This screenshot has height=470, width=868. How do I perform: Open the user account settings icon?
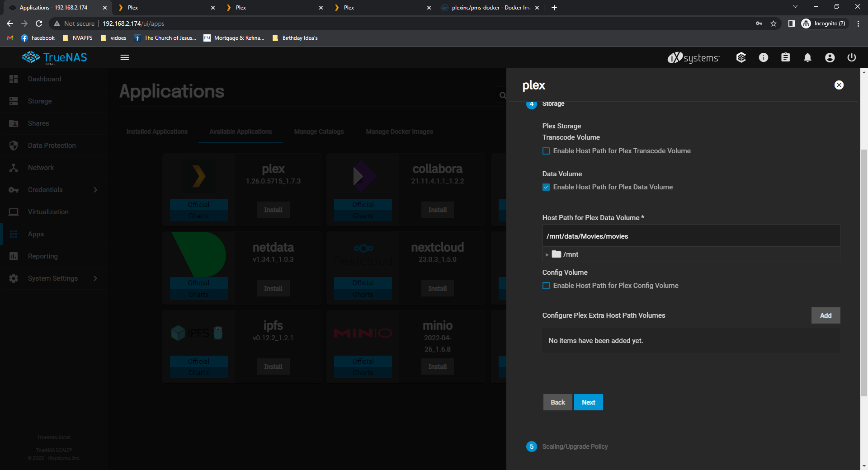[830, 57]
